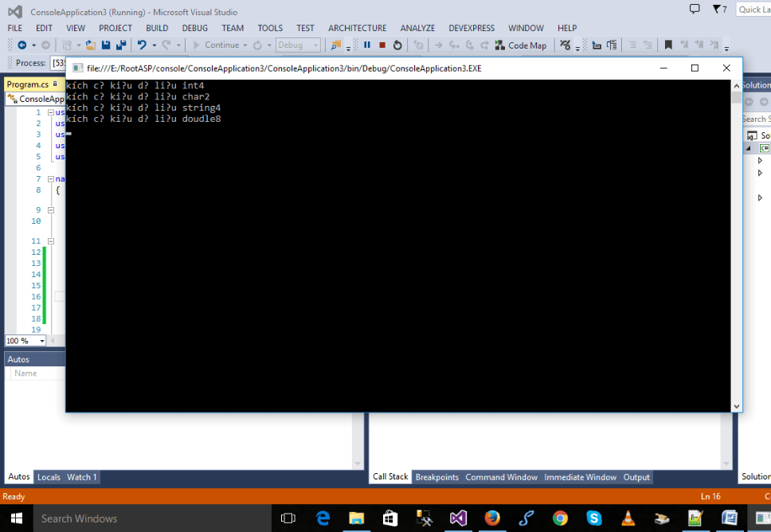Collapse the namespace block at line 7
Viewport: 771px width, 532px height.
coord(51,179)
